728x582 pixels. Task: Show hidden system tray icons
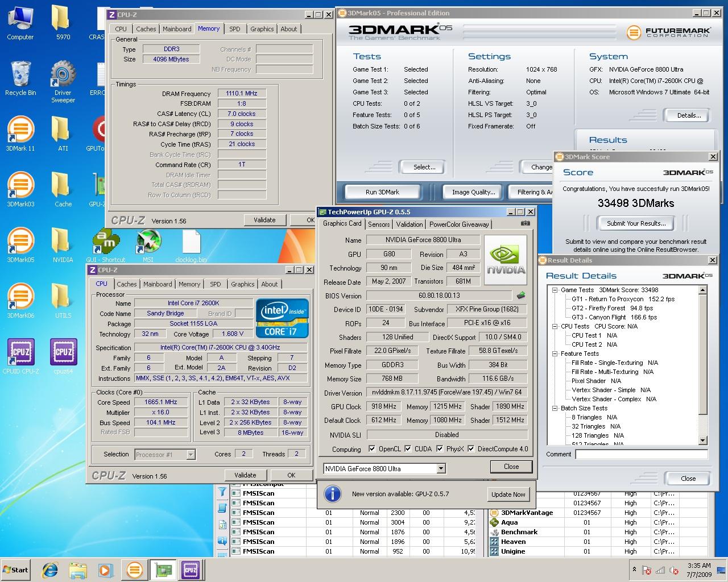tap(634, 569)
